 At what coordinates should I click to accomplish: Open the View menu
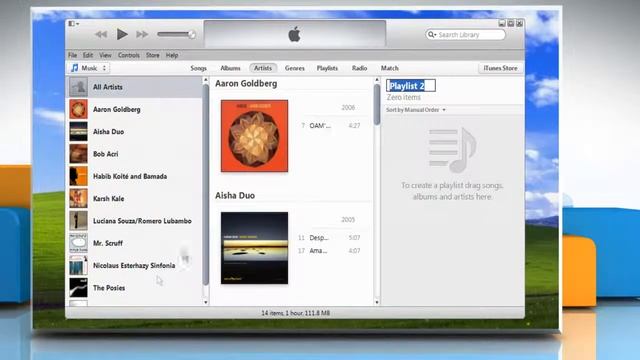105,55
